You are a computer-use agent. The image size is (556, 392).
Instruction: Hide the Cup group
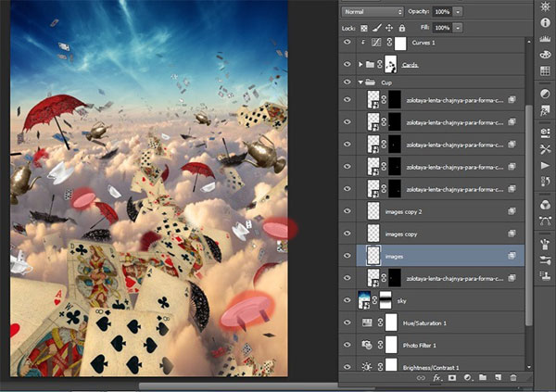click(x=347, y=82)
